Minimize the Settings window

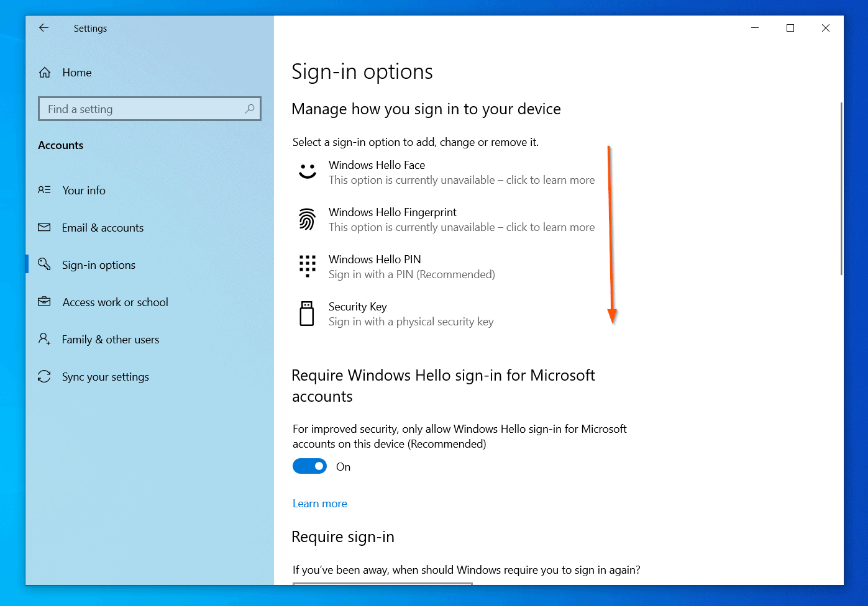755,28
